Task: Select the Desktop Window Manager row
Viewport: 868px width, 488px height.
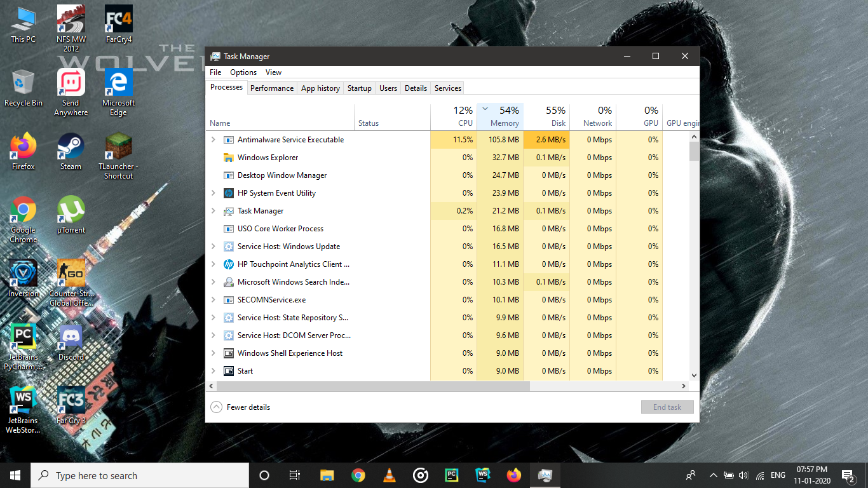Action: click(x=447, y=175)
